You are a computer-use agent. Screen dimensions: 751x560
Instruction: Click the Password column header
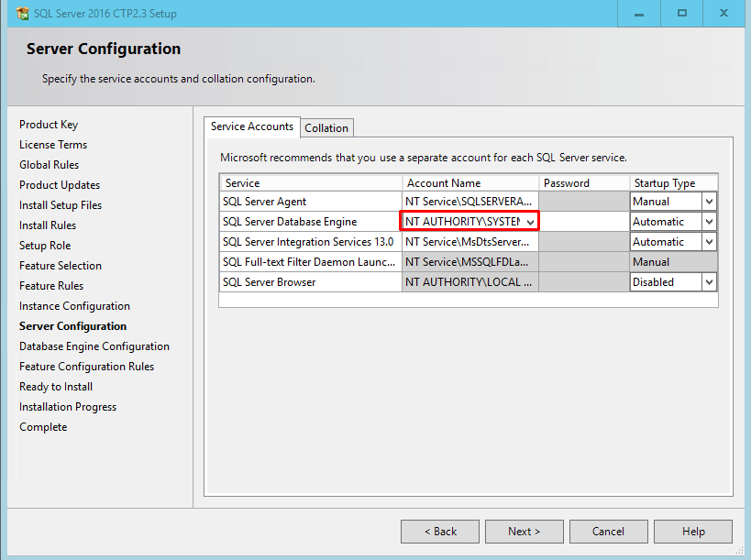584,183
